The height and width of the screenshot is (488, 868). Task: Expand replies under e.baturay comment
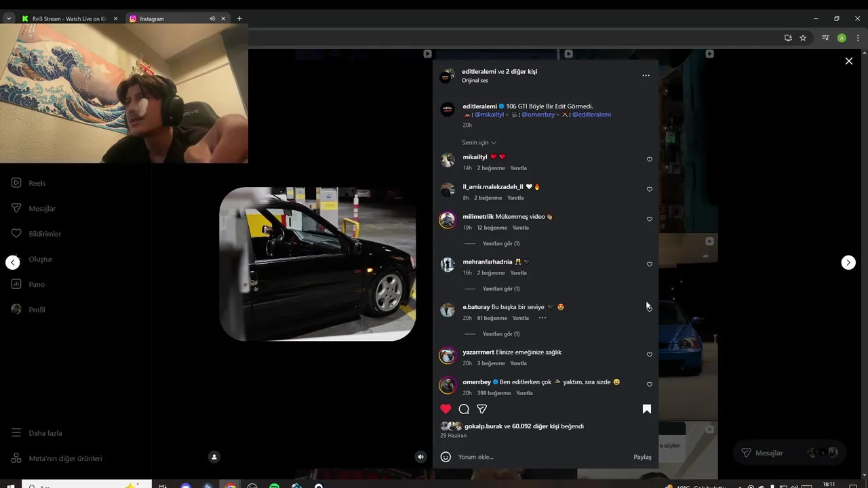pyautogui.click(x=500, y=334)
